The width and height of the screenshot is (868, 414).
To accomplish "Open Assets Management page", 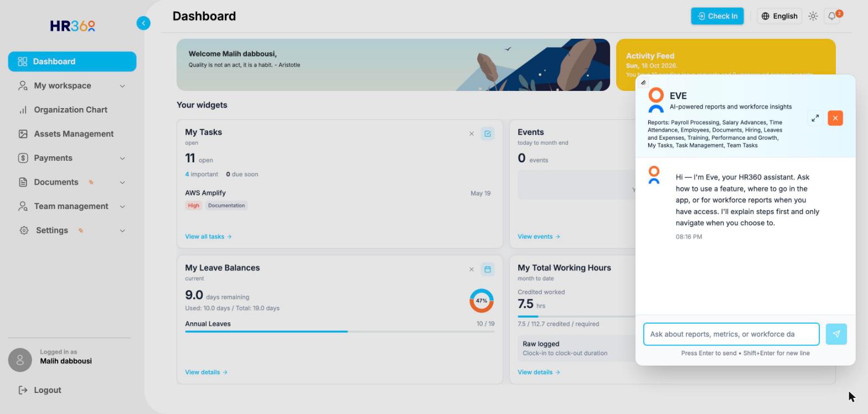I will (x=74, y=134).
